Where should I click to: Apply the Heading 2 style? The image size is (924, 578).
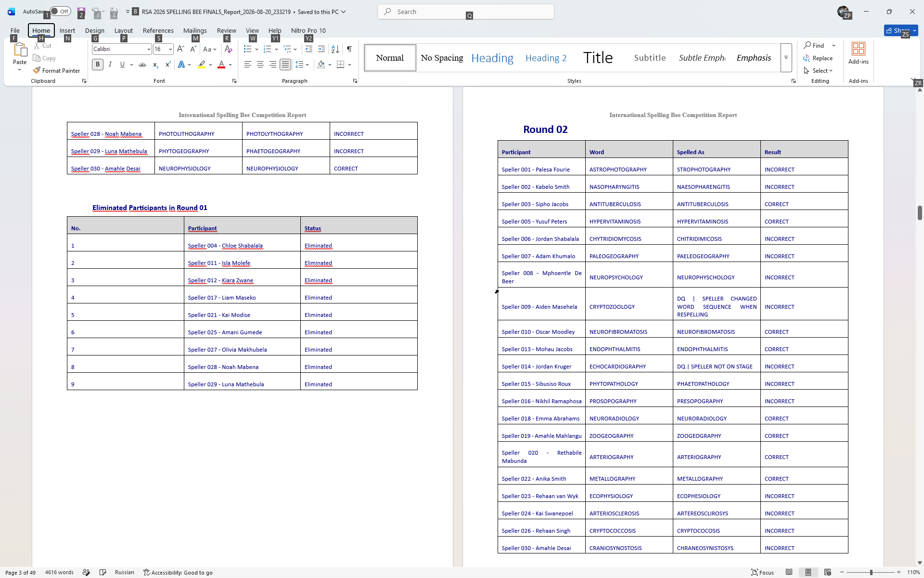[546, 58]
